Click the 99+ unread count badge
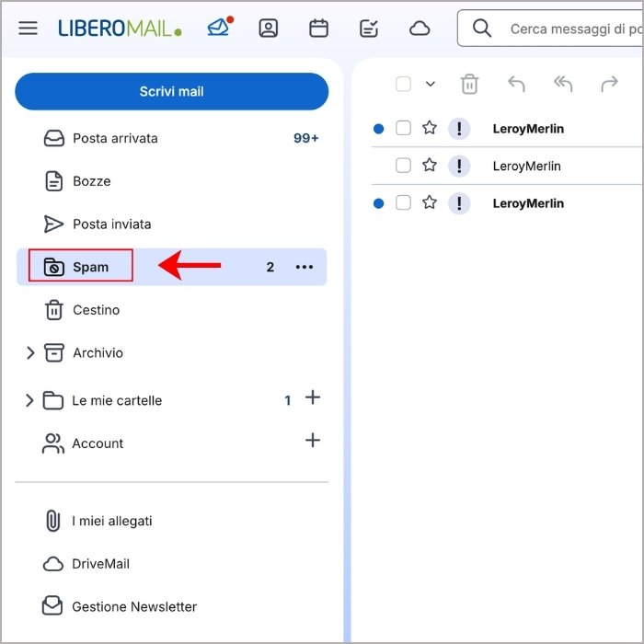644x644 pixels. [x=306, y=138]
